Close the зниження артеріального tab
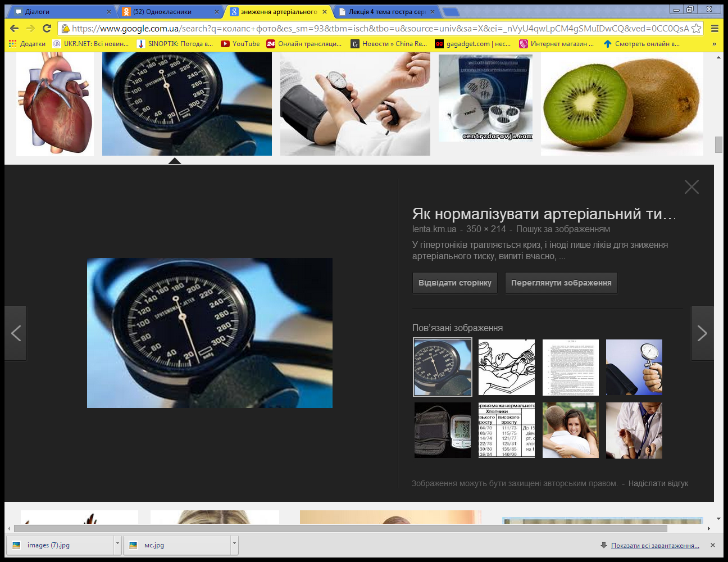Screen dimensions: 728x562 (325, 11)
